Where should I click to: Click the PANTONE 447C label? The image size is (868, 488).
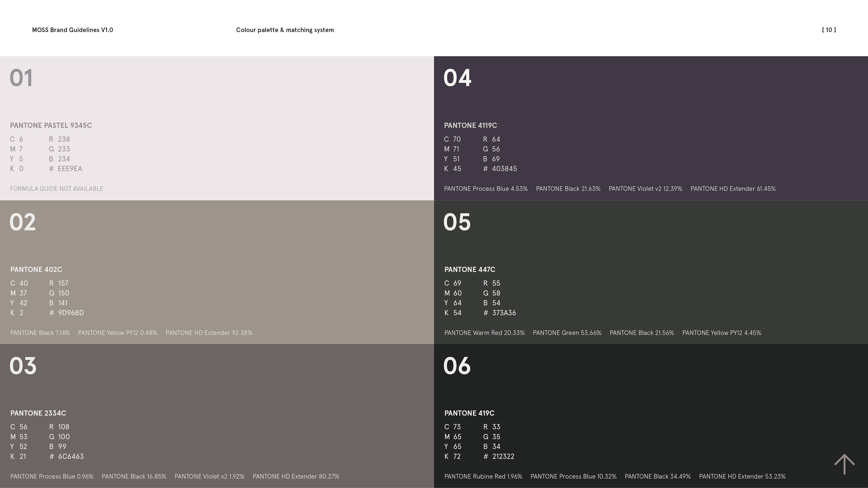[x=470, y=270]
